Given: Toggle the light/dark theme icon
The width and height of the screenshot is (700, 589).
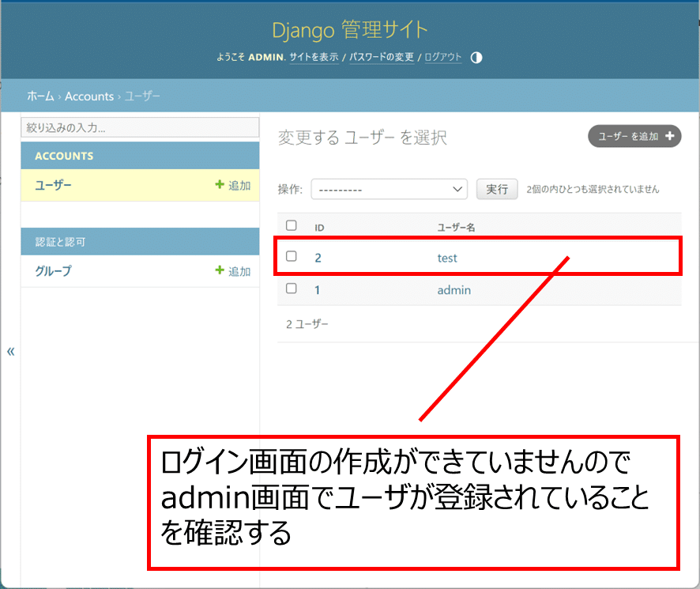Looking at the screenshot, I should click(x=476, y=58).
